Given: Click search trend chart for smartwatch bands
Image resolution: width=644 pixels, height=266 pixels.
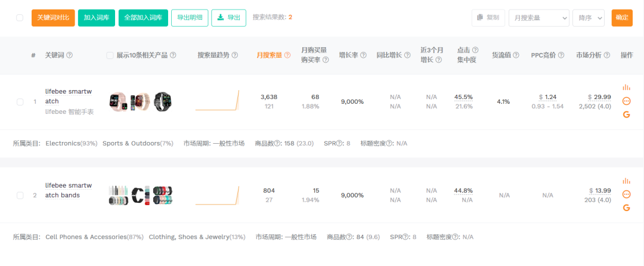Looking at the screenshot, I should coord(217,195).
